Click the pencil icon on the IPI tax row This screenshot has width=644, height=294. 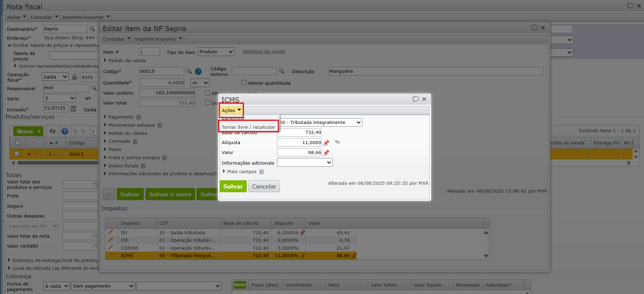point(111,232)
